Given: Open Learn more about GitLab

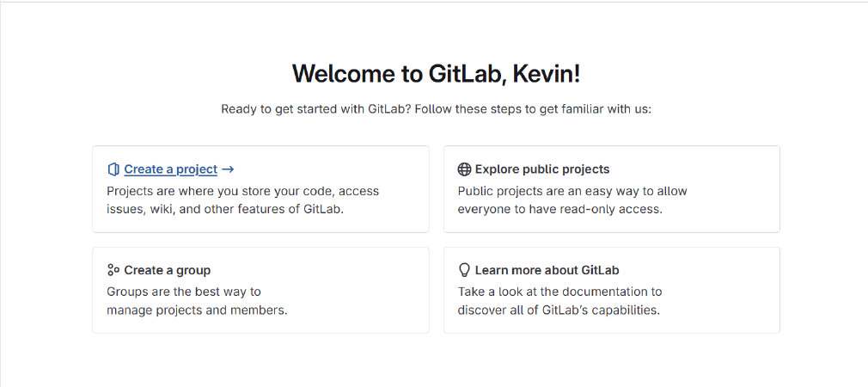Looking at the screenshot, I should tap(547, 270).
